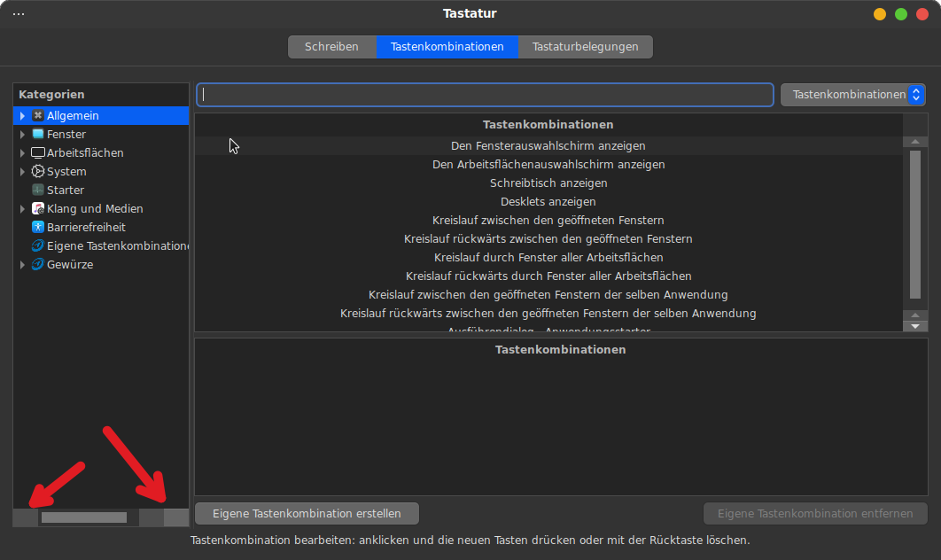The image size is (941, 560).
Task: Open the Tastenkombinationen search filter dropdown
Action: pyautogui.click(x=852, y=95)
